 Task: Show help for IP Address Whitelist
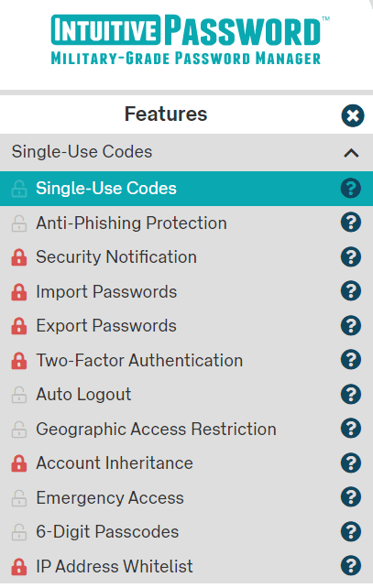point(351,566)
